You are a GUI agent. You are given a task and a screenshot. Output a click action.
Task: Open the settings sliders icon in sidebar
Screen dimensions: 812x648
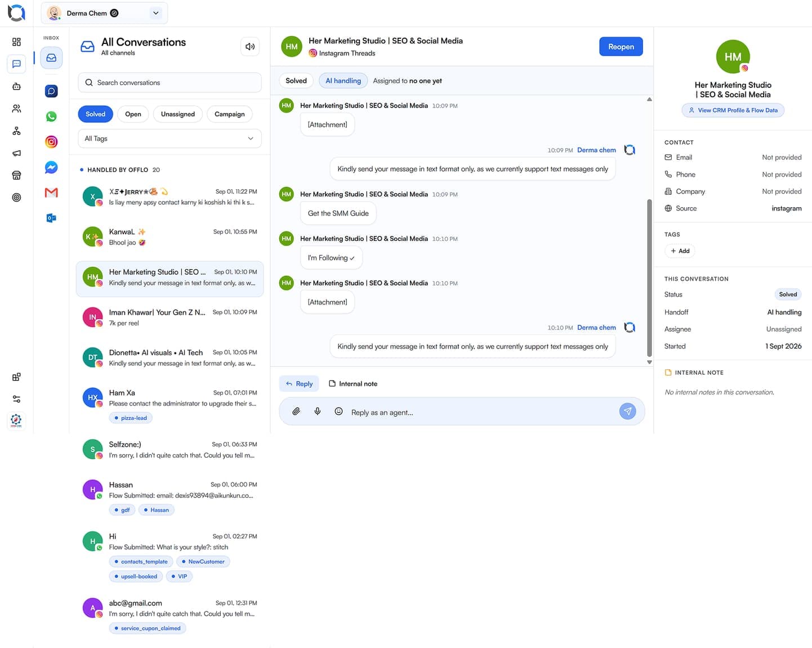[x=16, y=399]
